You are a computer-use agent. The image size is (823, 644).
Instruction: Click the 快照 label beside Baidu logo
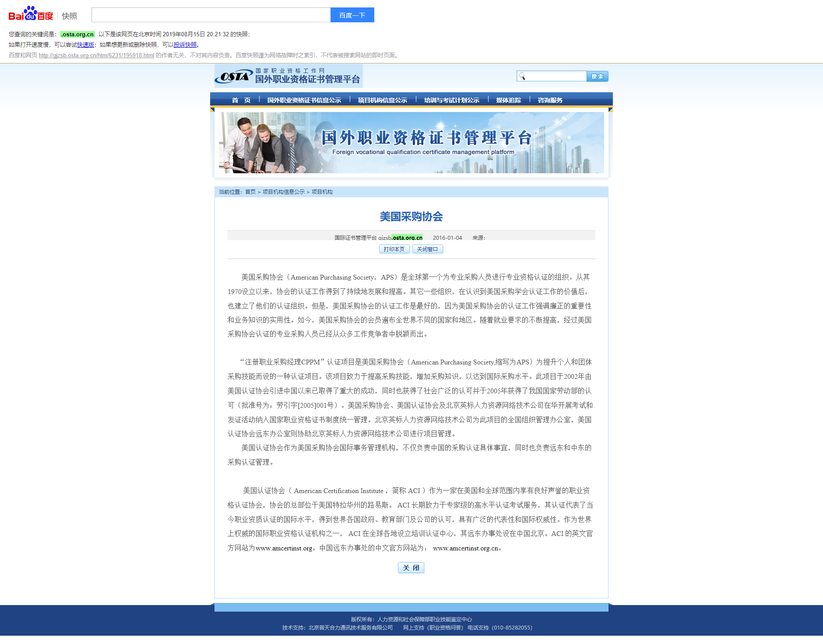tap(69, 16)
